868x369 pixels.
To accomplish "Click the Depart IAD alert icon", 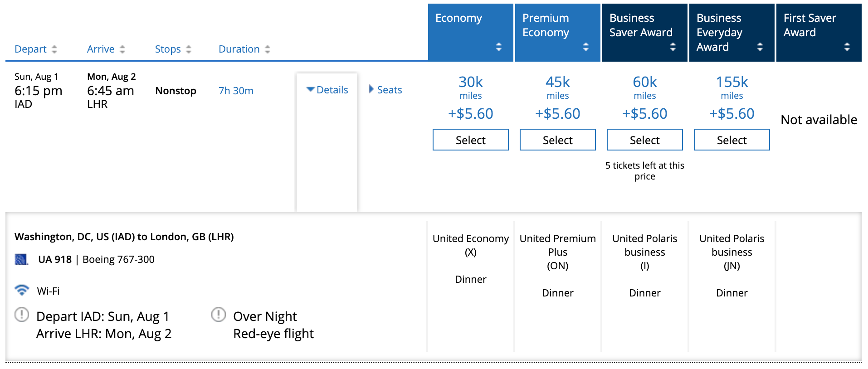I will pos(21,315).
